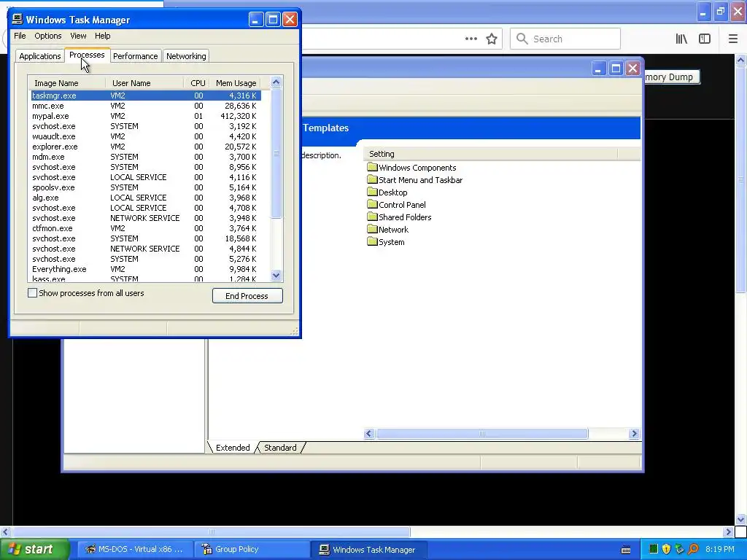Open the File menu in Task Manager
The width and height of the screenshot is (747, 560).
tap(20, 36)
